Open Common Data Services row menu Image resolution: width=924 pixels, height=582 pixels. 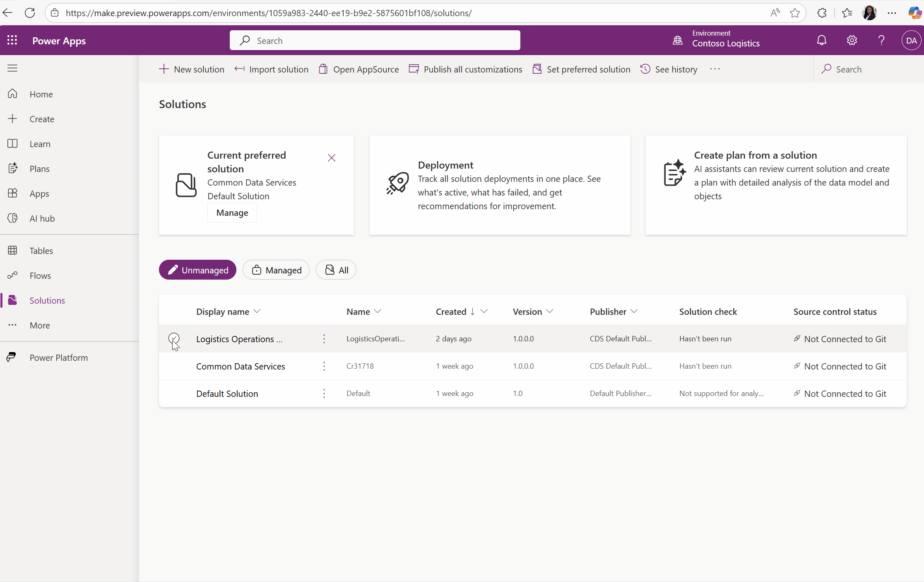click(x=324, y=366)
